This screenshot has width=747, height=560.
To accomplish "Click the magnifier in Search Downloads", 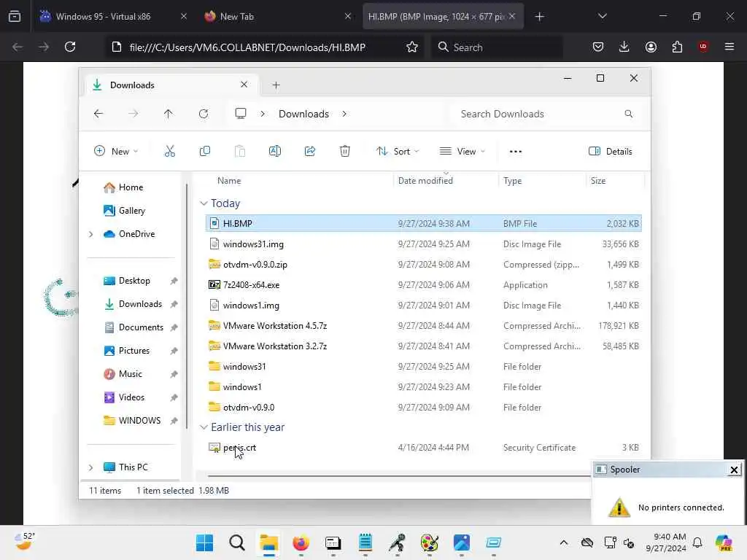I will (x=629, y=114).
